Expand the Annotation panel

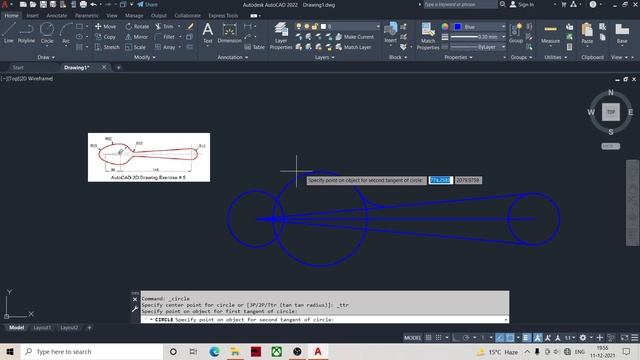233,57
